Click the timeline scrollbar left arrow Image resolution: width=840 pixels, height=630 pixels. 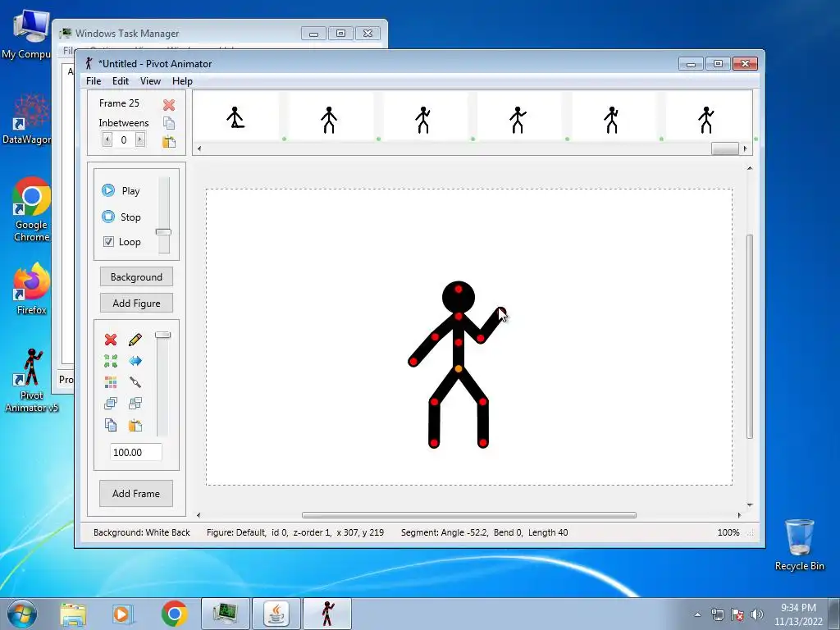tap(199, 148)
